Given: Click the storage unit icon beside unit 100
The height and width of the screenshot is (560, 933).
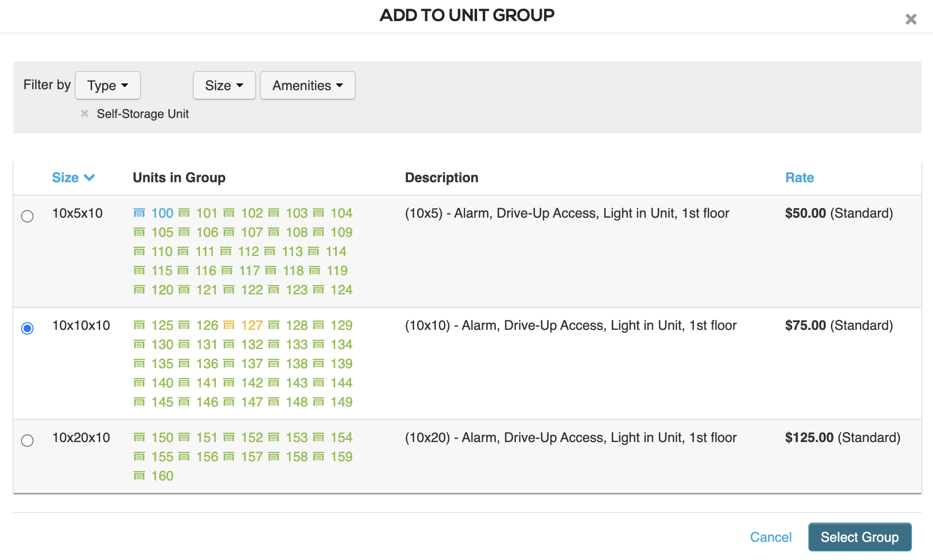Looking at the screenshot, I should point(140,213).
